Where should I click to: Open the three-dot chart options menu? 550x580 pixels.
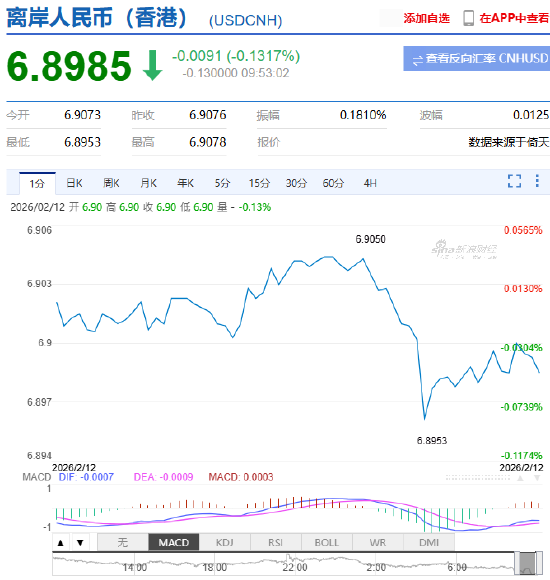(537, 181)
